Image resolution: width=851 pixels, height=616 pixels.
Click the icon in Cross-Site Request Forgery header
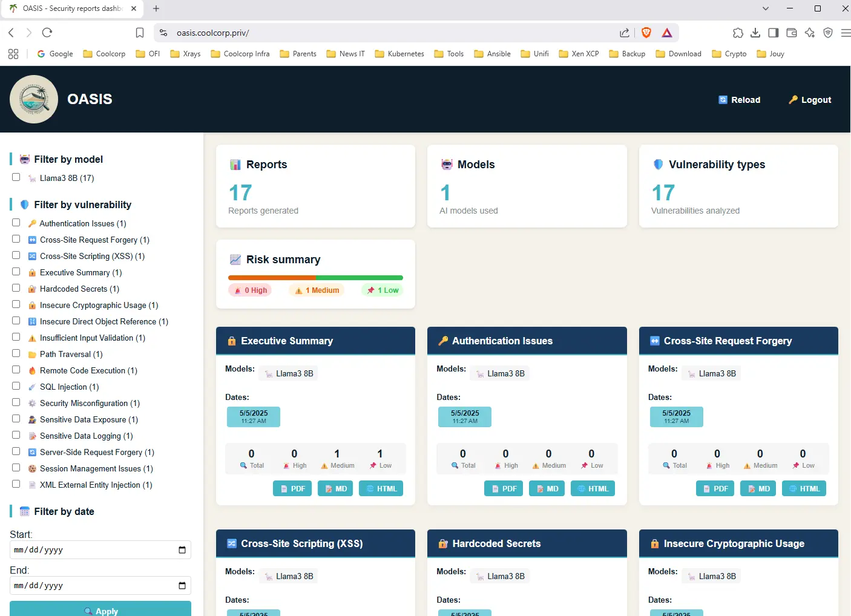[654, 341]
